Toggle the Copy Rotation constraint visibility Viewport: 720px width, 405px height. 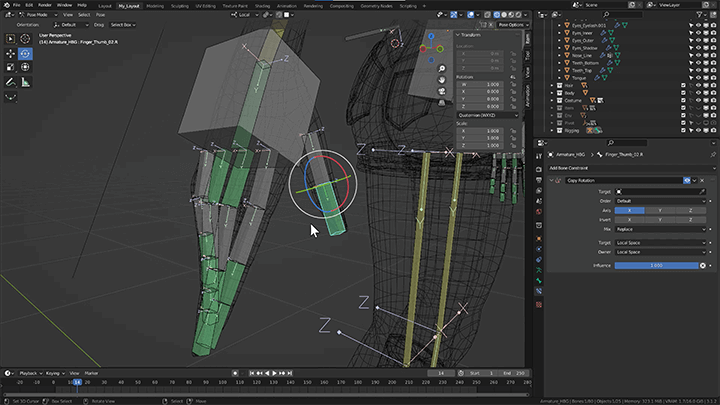click(x=687, y=180)
